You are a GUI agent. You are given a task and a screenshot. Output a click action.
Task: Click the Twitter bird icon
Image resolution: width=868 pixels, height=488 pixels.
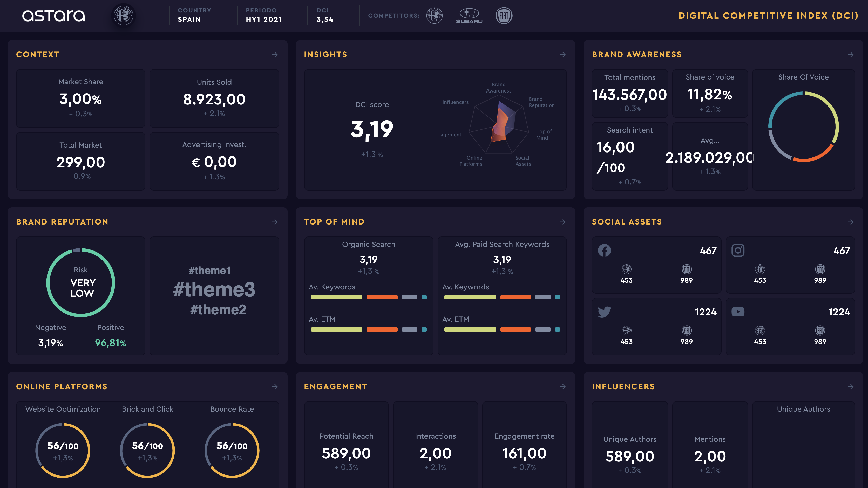click(x=604, y=312)
